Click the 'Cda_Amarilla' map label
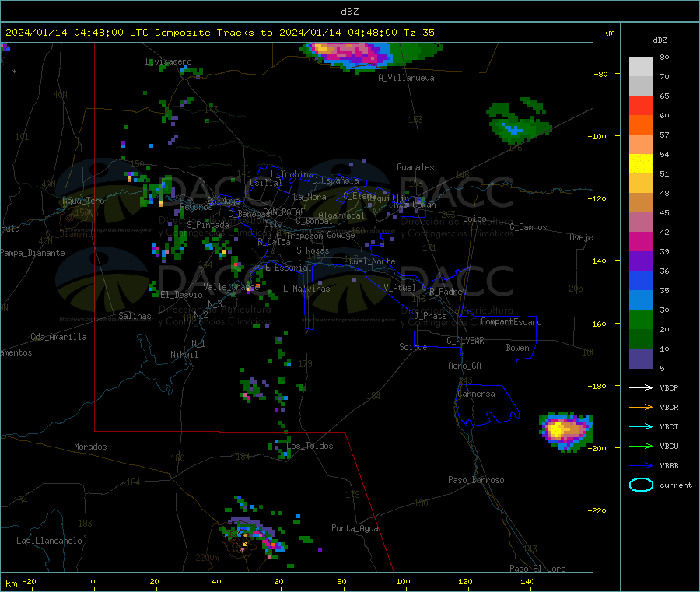The width and height of the screenshot is (700, 592). point(58,337)
